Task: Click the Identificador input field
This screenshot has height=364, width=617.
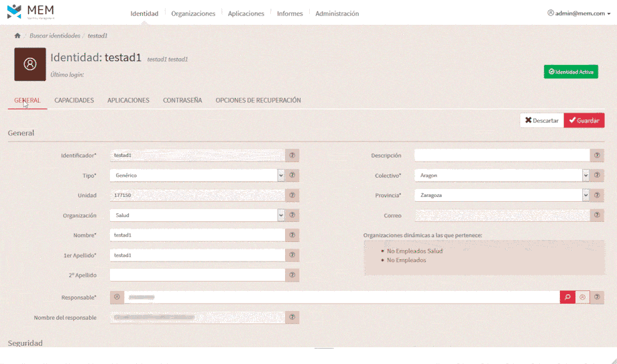Action: (198, 155)
